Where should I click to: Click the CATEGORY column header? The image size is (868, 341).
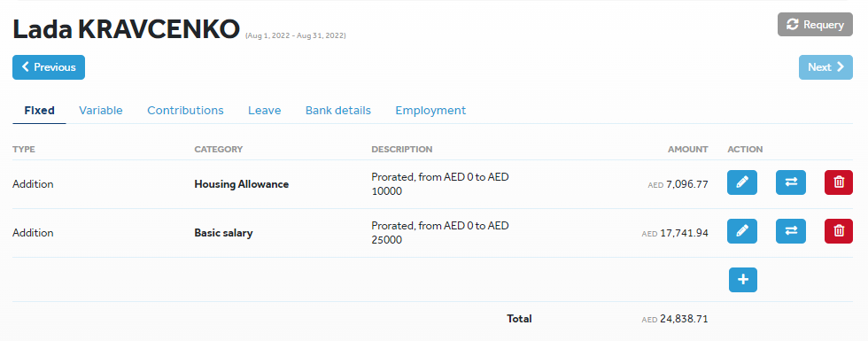pos(219,150)
